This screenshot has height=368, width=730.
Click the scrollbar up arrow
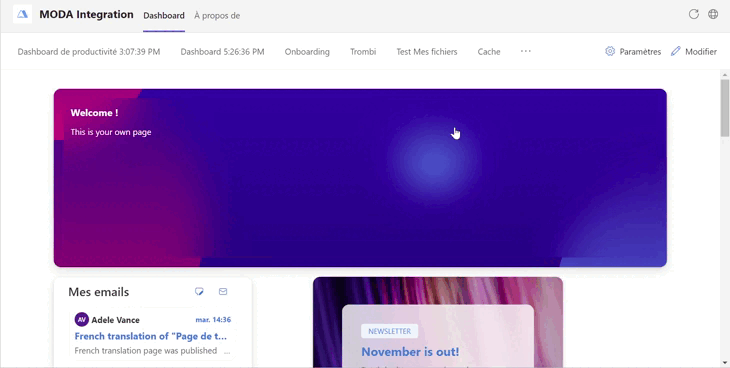(725, 75)
